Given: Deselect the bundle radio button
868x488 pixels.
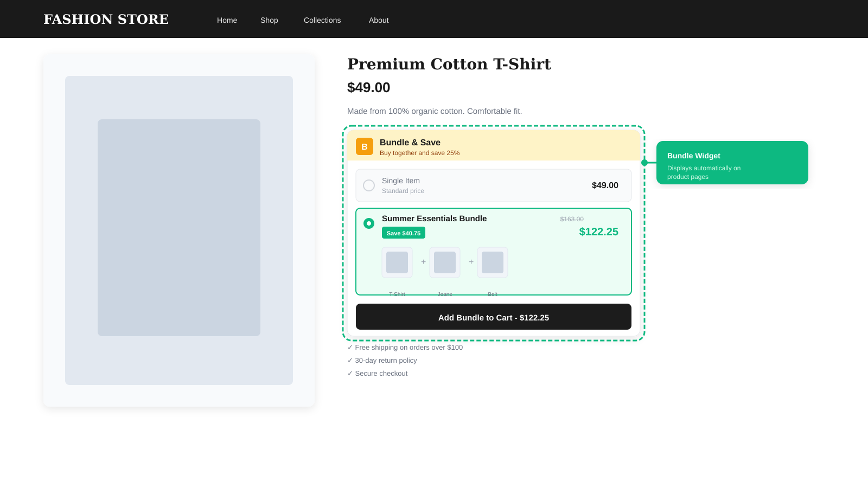Looking at the screenshot, I should 368,223.
